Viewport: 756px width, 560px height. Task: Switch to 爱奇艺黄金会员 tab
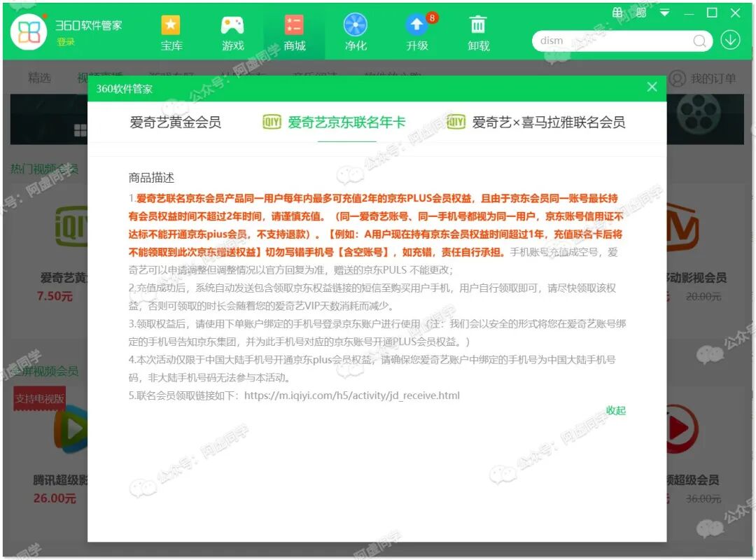click(x=176, y=122)
